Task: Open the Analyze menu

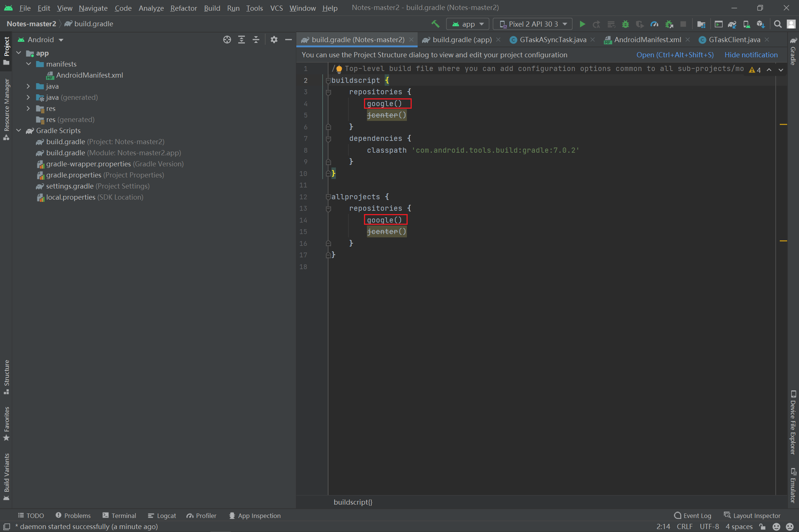Action: pyautogui.click(x=151, y=8)
